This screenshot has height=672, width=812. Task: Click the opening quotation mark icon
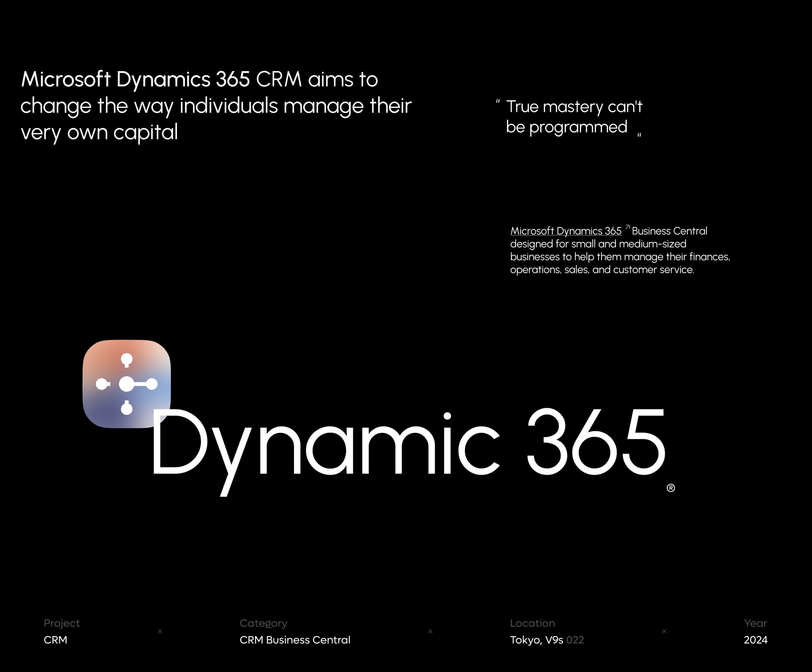pyautogui.click(x=498, y=102)
